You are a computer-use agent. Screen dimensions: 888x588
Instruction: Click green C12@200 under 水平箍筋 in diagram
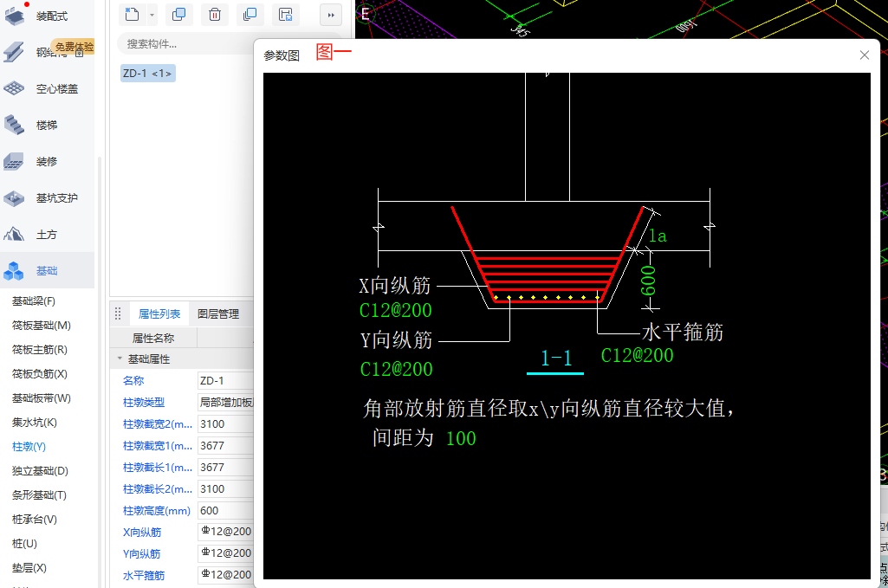coord(637,355)
